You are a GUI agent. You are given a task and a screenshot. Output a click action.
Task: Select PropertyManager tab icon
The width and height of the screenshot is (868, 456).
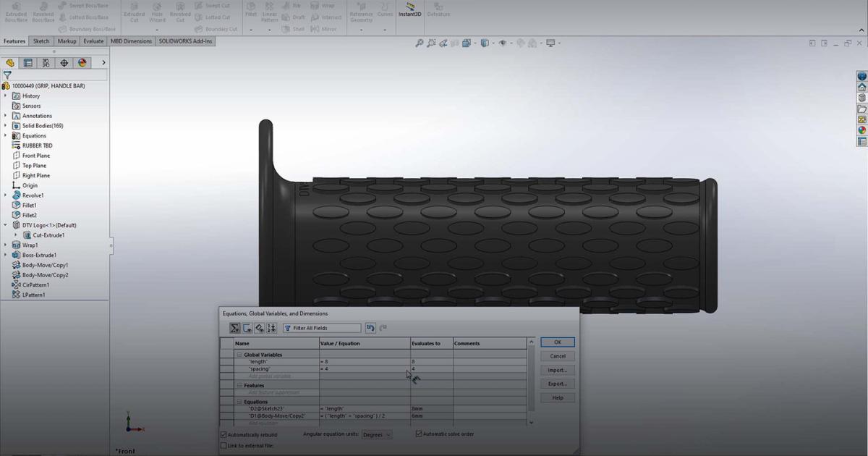click(x=28, y=63)
